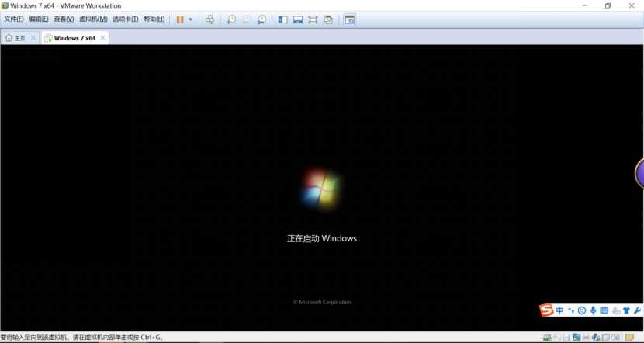This screenshot has height=343, width=644.
Task: Revert the virtual machine to previous snapshot
Action: pyautogui.click(x=247, y=19)
